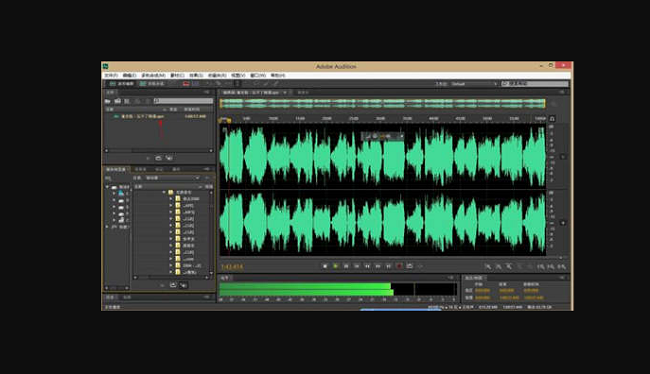Image resolution: width=650 pixels, height=374 pixels.
Task: Start playback with the green Play button
Action: point(335,266)
